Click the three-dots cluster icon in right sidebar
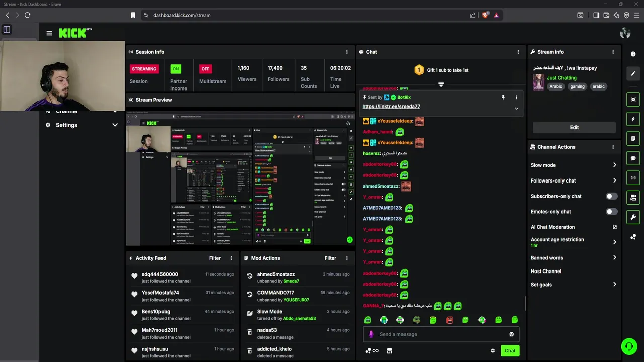644x362 pixels. (x=633, y=237)
